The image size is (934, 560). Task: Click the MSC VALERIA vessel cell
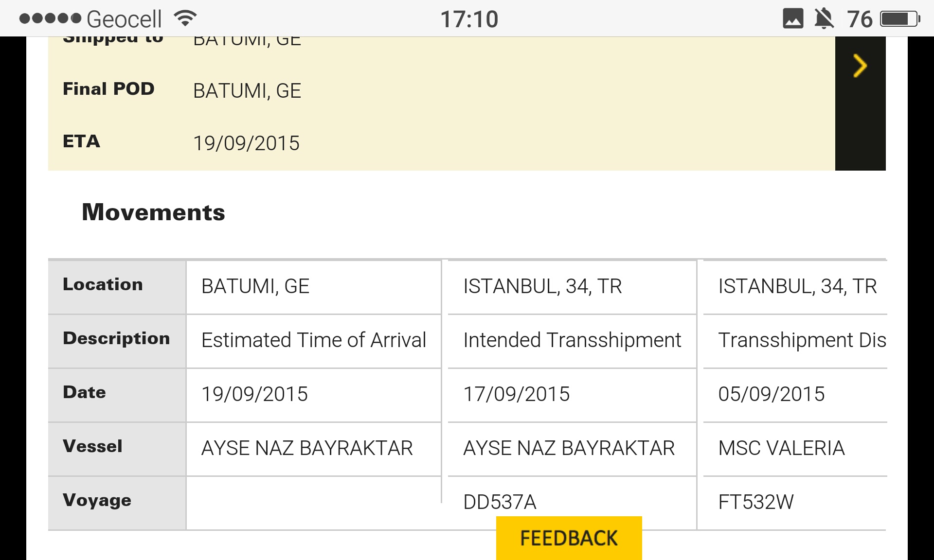781,448
